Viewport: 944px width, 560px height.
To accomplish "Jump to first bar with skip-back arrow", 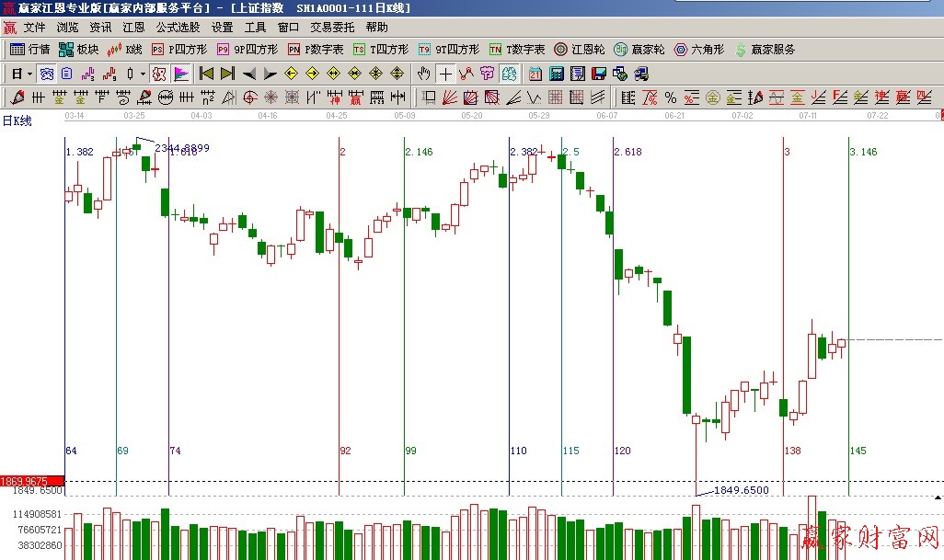I will (207, 74).
